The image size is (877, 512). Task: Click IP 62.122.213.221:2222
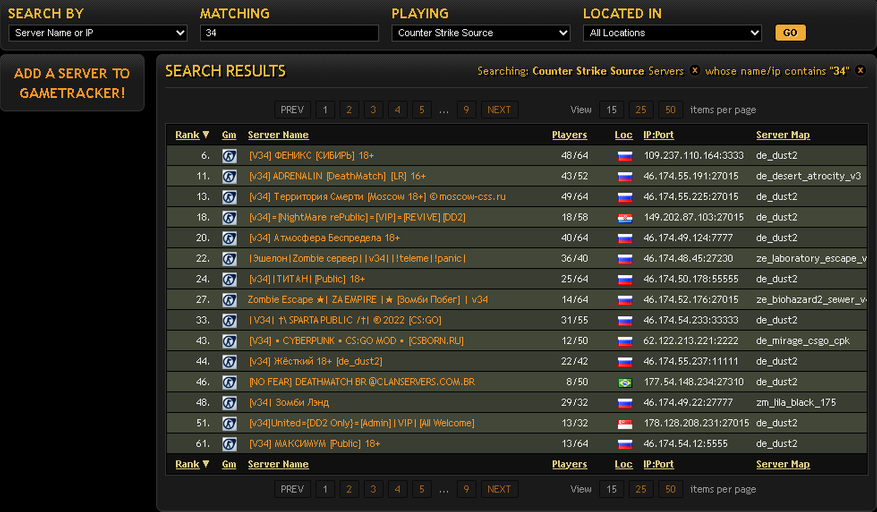click(691, 341)
